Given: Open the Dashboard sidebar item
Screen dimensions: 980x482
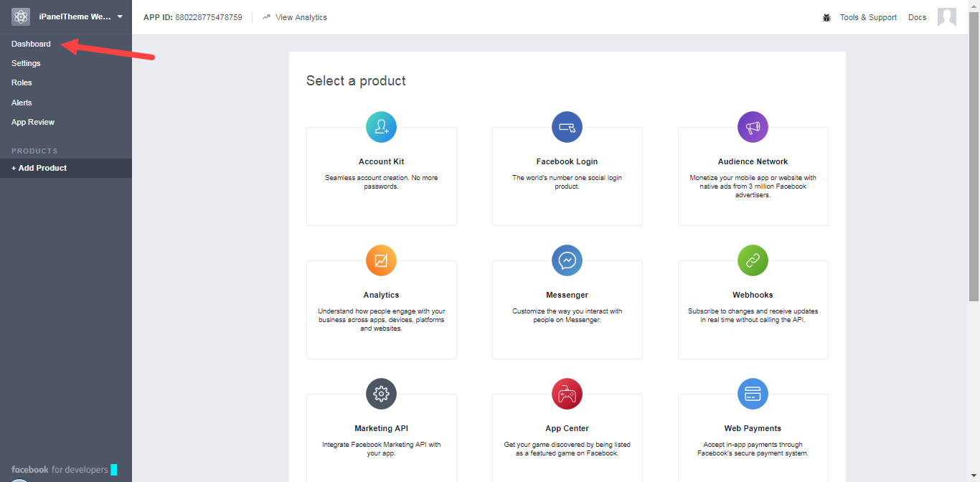Looking at the screenshot, I should click(31, 44).
